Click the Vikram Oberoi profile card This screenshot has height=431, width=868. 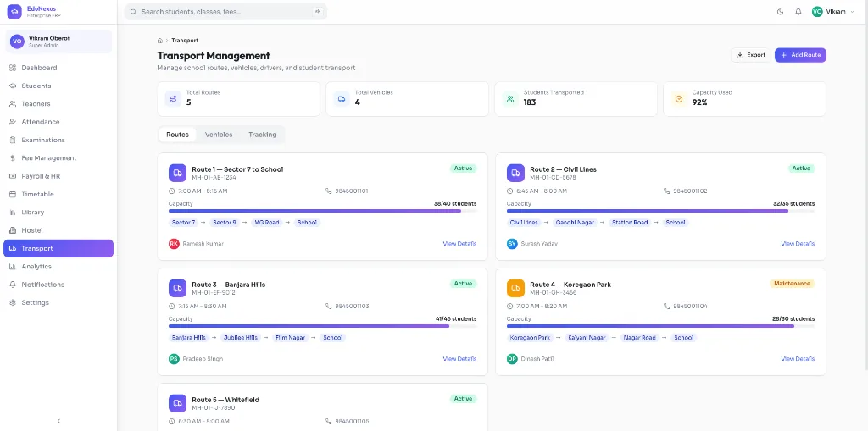tap(58, 41)
